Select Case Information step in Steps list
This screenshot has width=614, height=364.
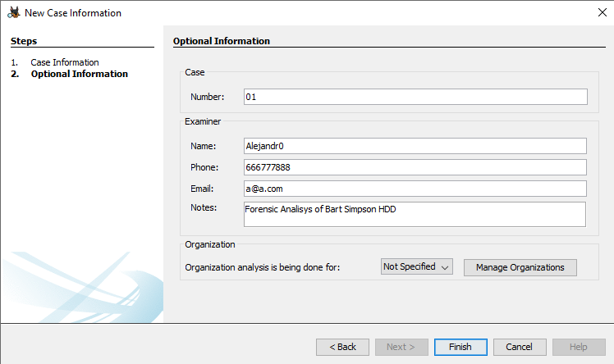pyautogui.click(x=64, y=62)
